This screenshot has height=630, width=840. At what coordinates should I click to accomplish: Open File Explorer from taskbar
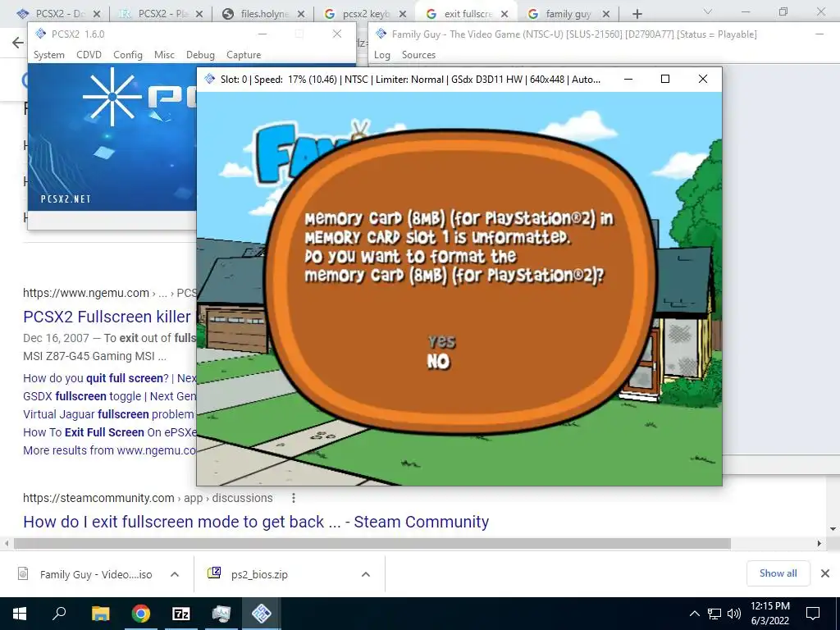pos(100,614)
